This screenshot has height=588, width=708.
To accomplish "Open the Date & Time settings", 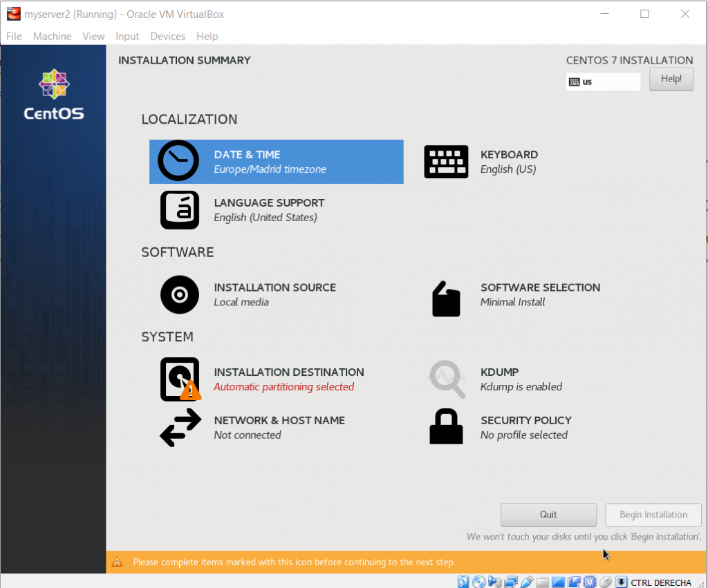I will coord(277,162).
